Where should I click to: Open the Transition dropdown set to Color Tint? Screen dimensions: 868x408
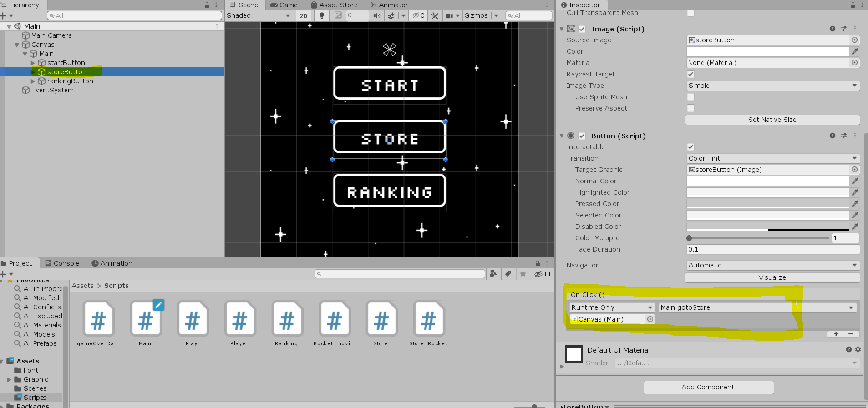click(x=773, y=158)
